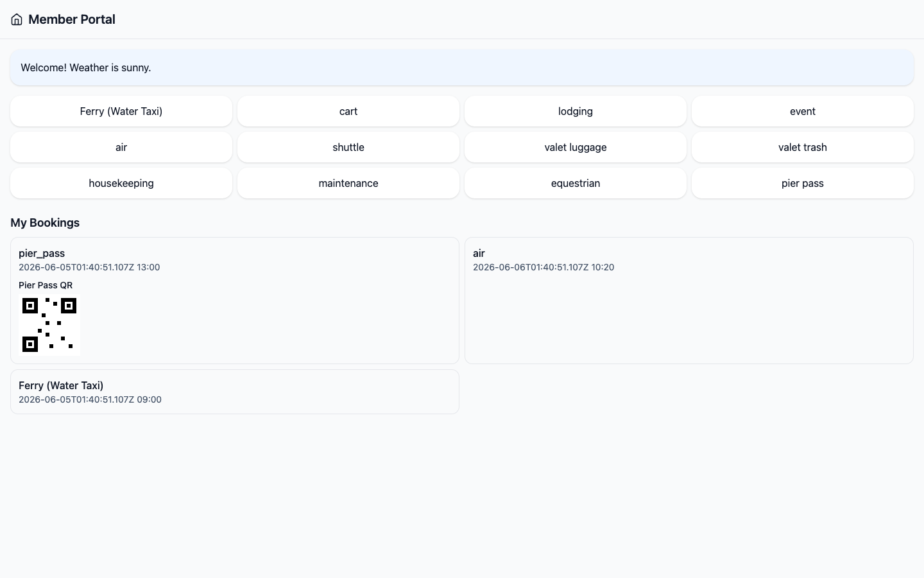Select the cart service button

tap(348, 111)
